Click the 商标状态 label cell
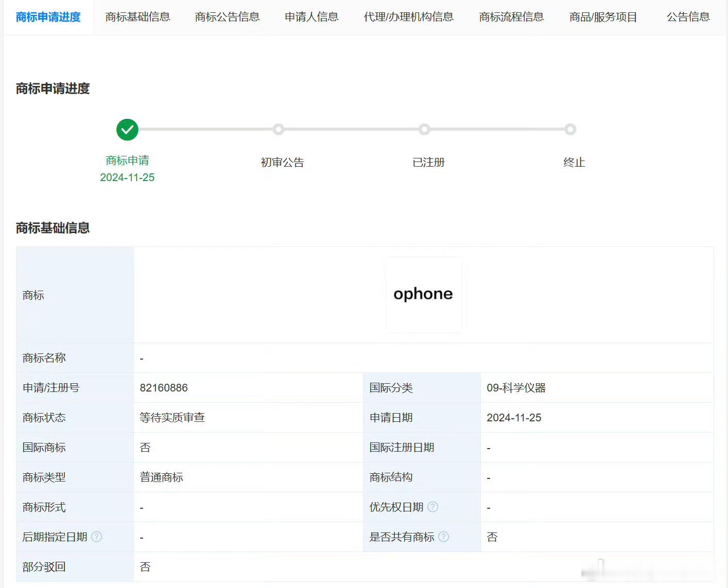Screen dimensions: 728x588 75,418
